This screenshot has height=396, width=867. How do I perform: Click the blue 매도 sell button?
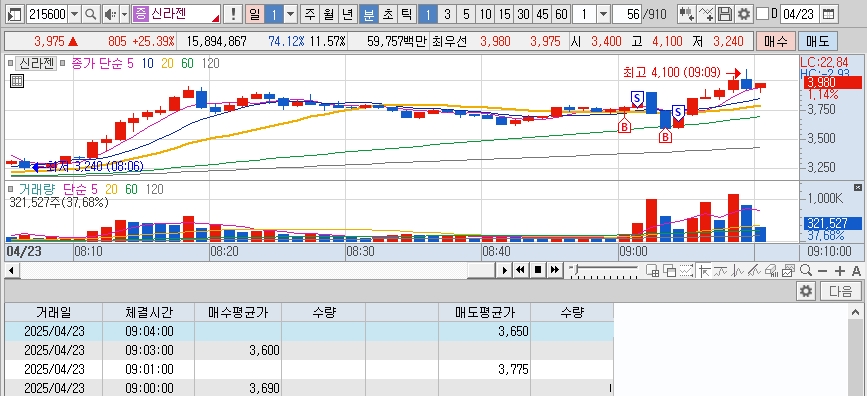pyautogui.click(x=818, y=41)
